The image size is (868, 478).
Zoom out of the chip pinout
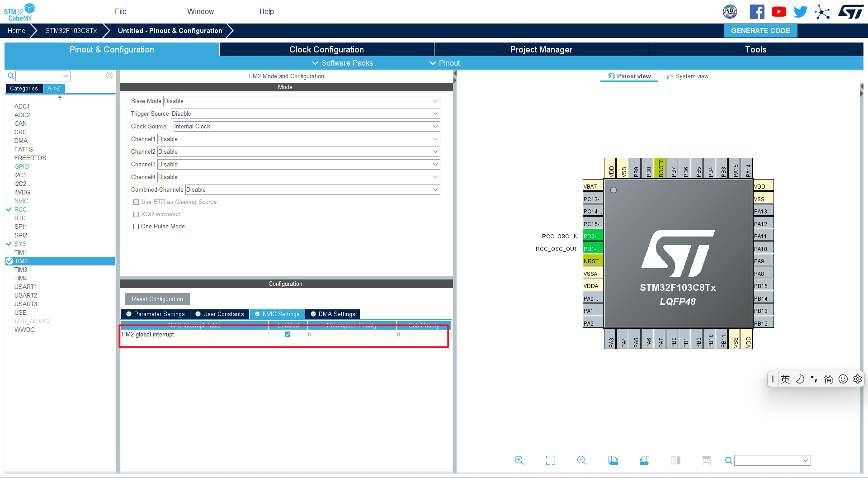582,460
